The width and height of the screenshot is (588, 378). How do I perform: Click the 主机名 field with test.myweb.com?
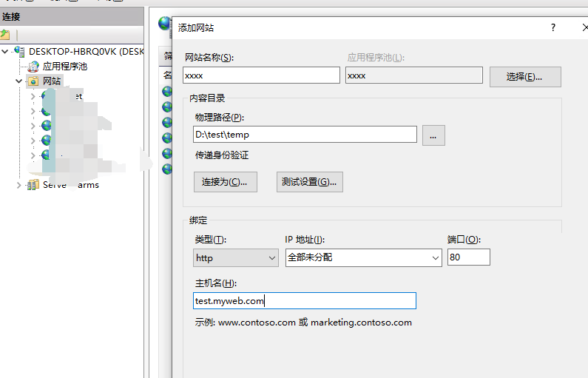point(304,300)
